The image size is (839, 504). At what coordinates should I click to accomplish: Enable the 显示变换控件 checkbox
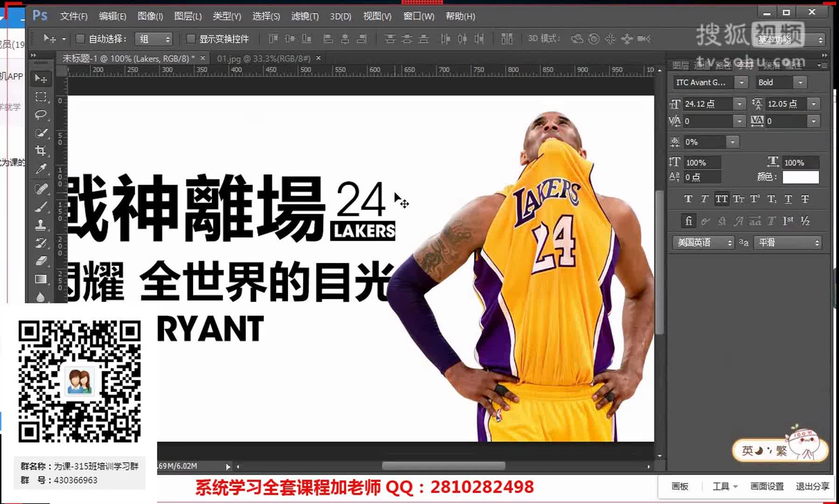click(190, 39)
